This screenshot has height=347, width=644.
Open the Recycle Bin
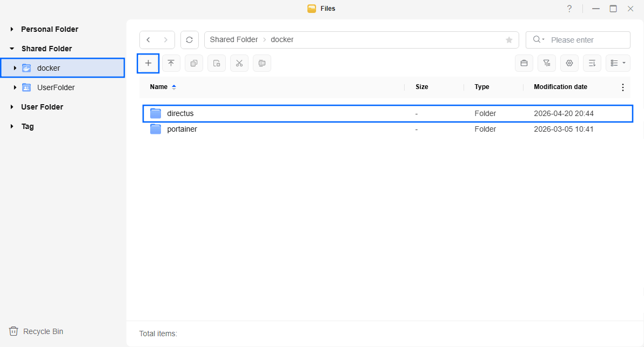point(36,331)
